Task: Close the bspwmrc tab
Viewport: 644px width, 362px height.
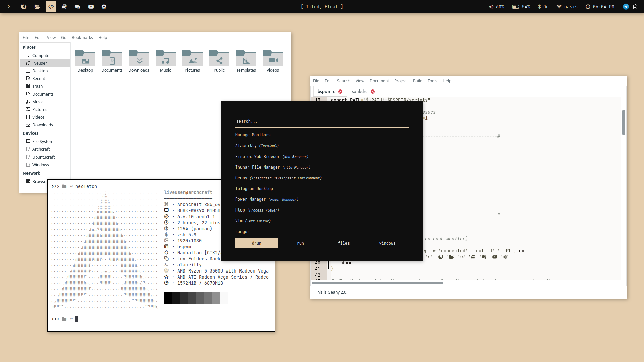Action: (x=340, y=92)
